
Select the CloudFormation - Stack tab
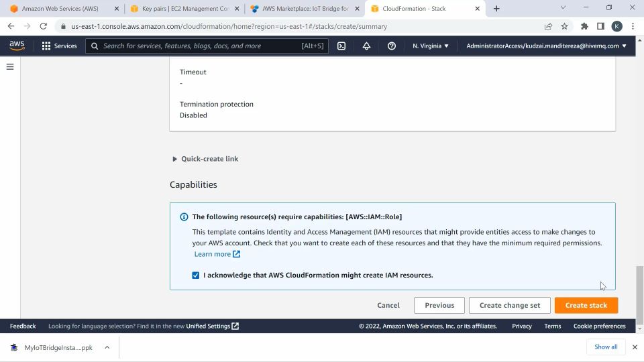[414, 9]
